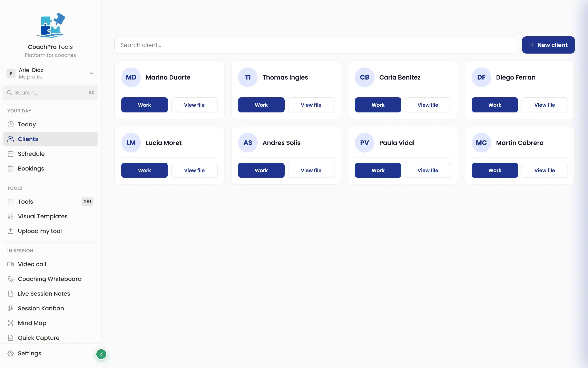Open the Mind Map tool
Screen dimensions: 588x368
coord(50,323)
